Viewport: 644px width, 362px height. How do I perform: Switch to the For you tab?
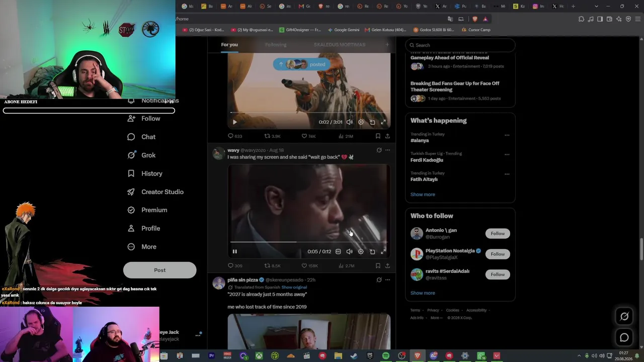(x=229, y=45)
